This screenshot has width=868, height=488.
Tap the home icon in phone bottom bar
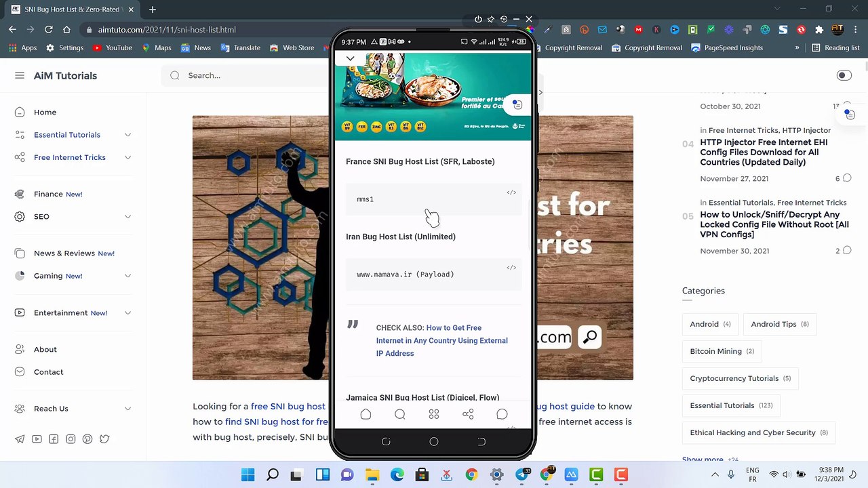[366, 414]
